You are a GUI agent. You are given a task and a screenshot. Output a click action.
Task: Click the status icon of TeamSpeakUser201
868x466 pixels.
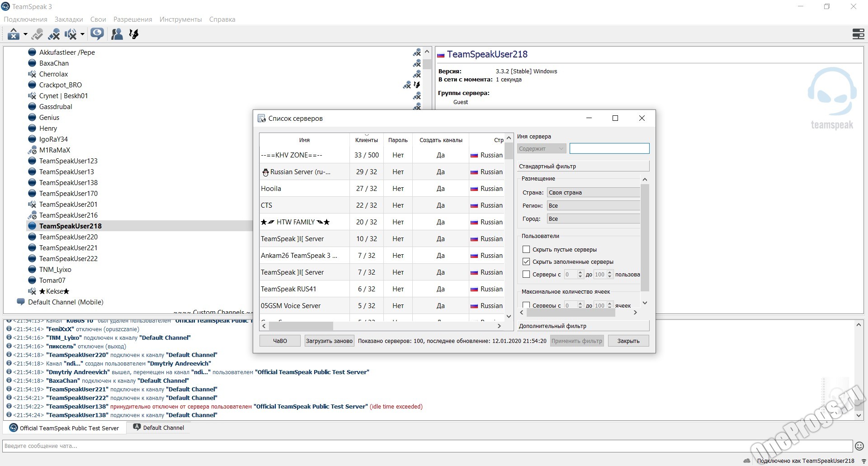(32, 204)
